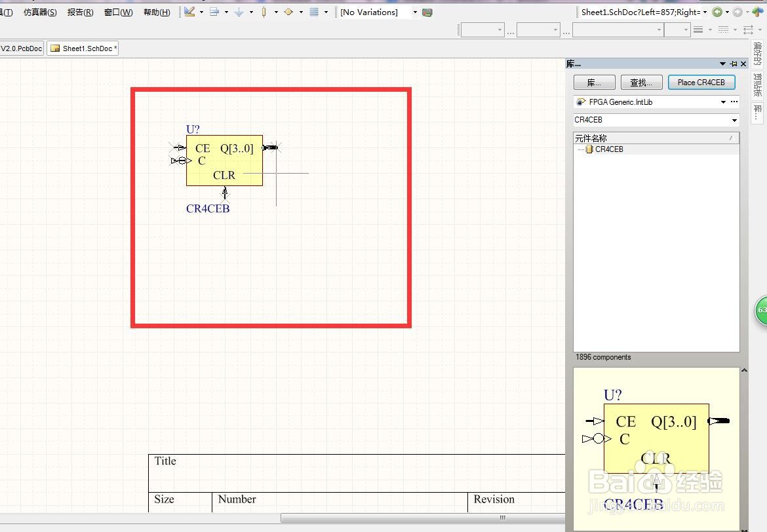Screen dimensions: 767x532
Task: Click the grey navigate forward arrow
Action: pos(737,12)
